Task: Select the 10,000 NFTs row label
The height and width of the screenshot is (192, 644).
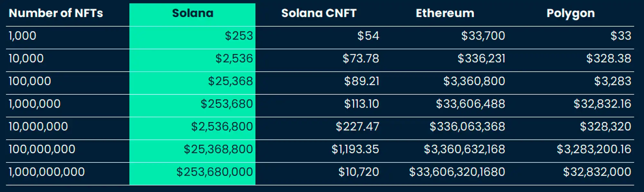Action: click(26, 59)
